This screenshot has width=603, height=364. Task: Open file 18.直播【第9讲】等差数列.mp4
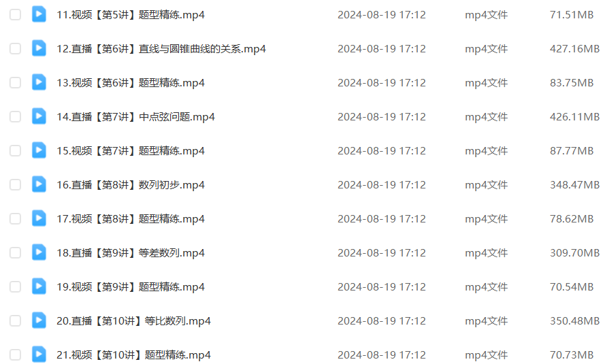pos(131,253)
